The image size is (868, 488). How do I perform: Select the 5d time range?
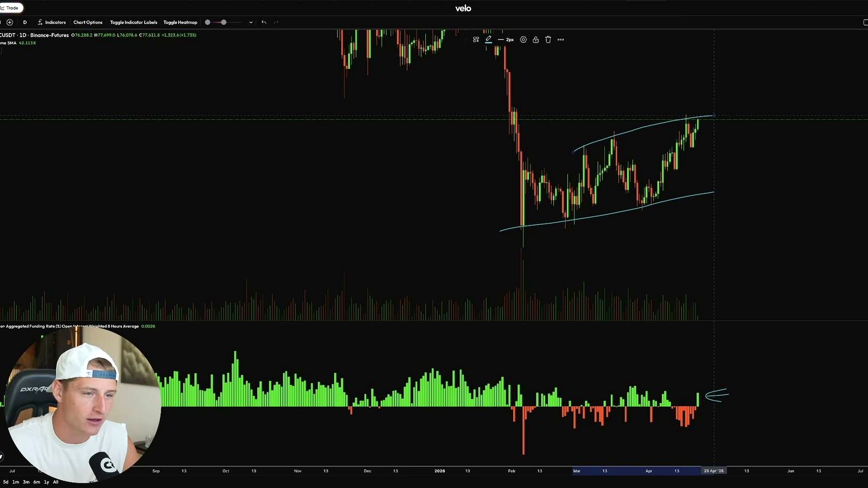click(6, 482)
